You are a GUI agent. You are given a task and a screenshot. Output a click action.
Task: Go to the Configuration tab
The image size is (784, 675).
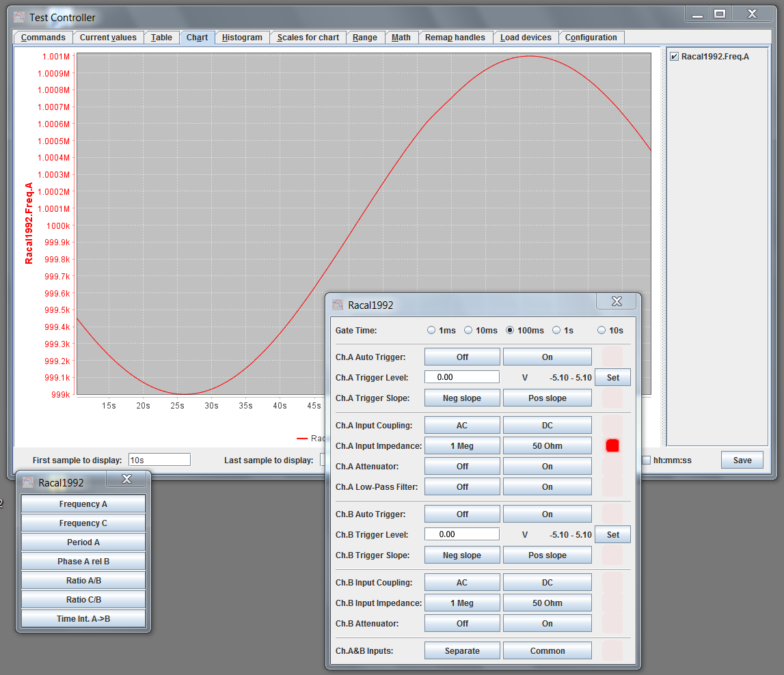591,38
